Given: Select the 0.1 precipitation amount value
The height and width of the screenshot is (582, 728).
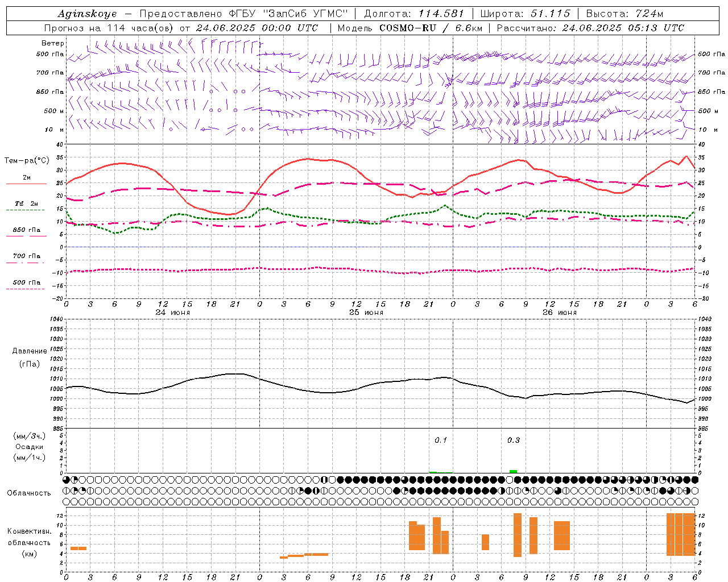Looking at the screenshot, I should pos(441,440).
